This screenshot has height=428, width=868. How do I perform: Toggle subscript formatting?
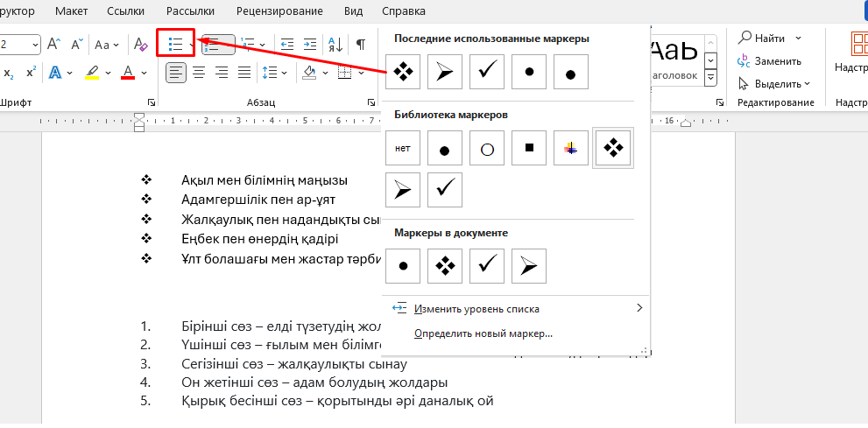point(10,72)
